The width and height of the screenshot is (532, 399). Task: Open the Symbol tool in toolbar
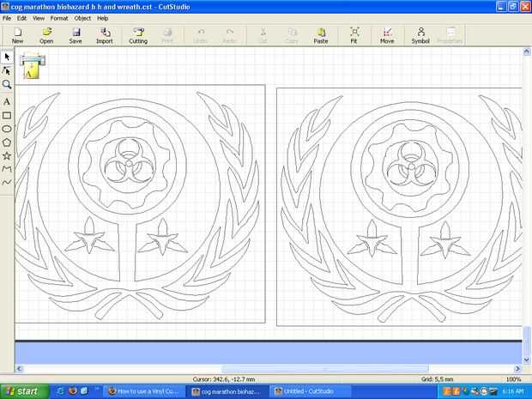point(420,36)
